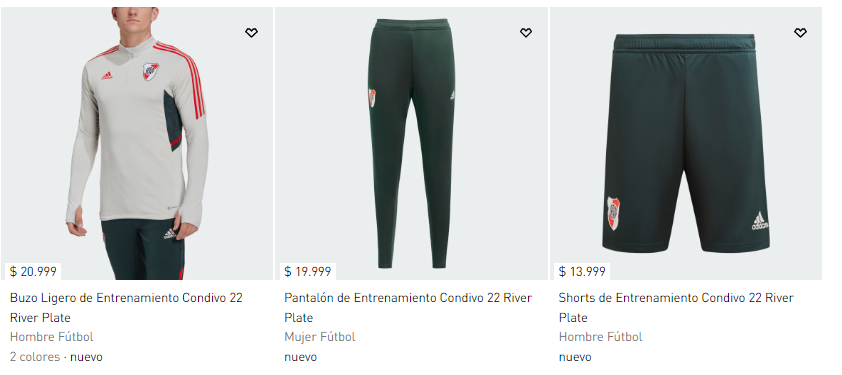The width and height of the screenshot is (842, 375).
Task: Open the gray Buzo Ligero product image
Action: (137, 143)
